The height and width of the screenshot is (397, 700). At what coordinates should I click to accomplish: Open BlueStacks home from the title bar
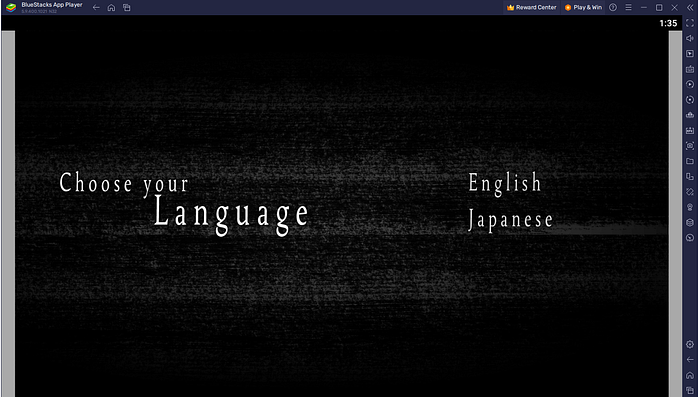[112, 8]
